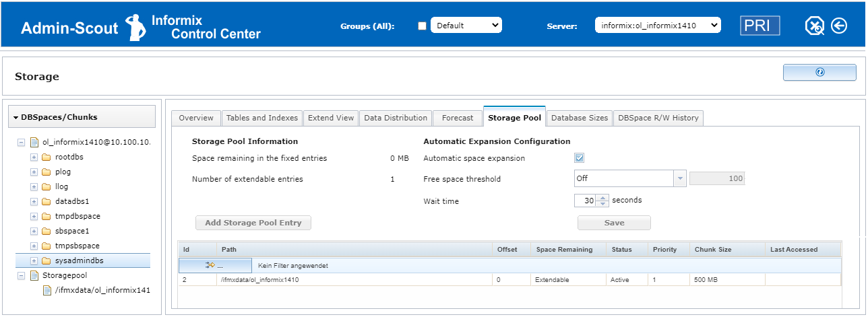Click the Admin-Scout logo figure

pos(135,26)
